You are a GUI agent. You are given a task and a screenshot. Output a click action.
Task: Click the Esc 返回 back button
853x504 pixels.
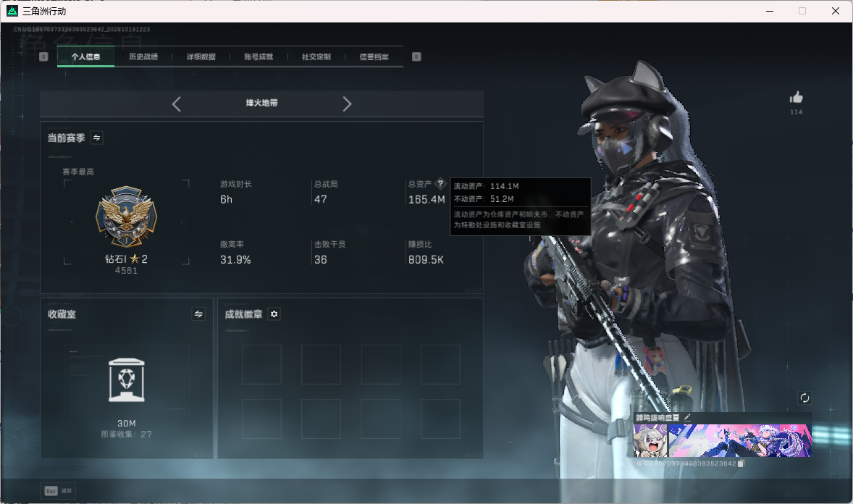coord(58,491)
